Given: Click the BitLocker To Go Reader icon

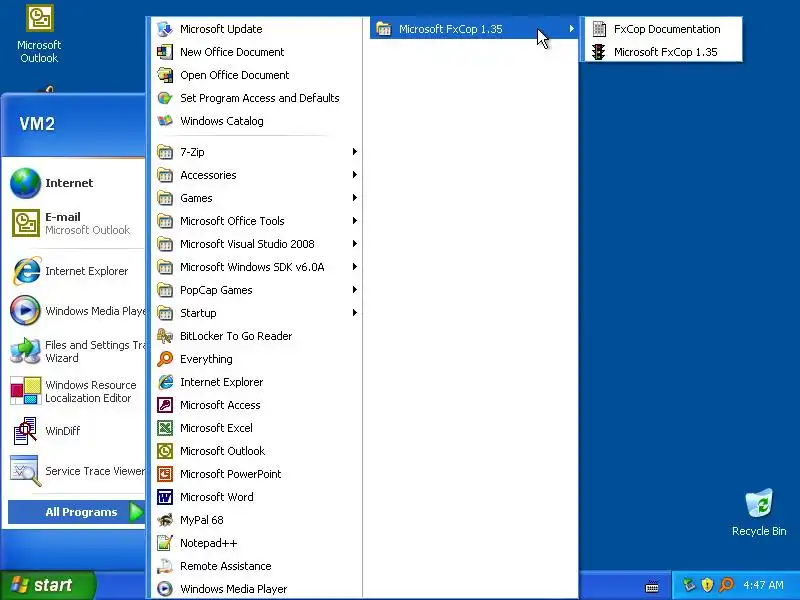Looking at the screenshot, I should pos(165,336).
